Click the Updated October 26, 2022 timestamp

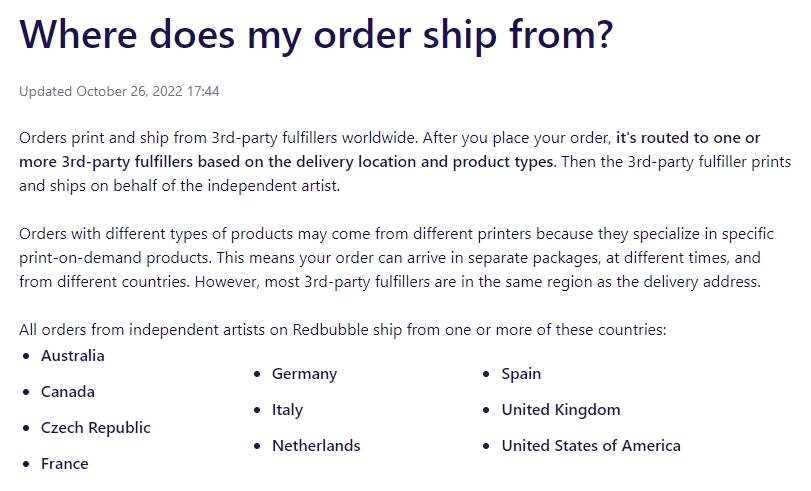click(119, 91)
